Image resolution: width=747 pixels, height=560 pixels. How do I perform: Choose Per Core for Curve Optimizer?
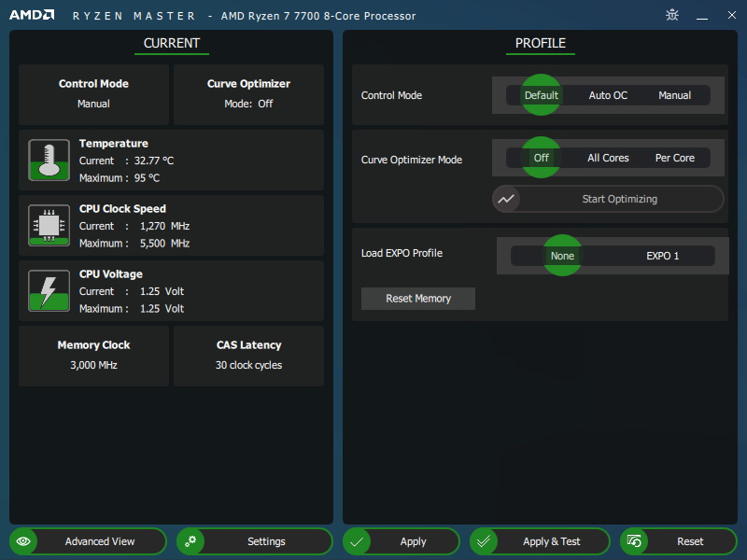coord(674,158)
